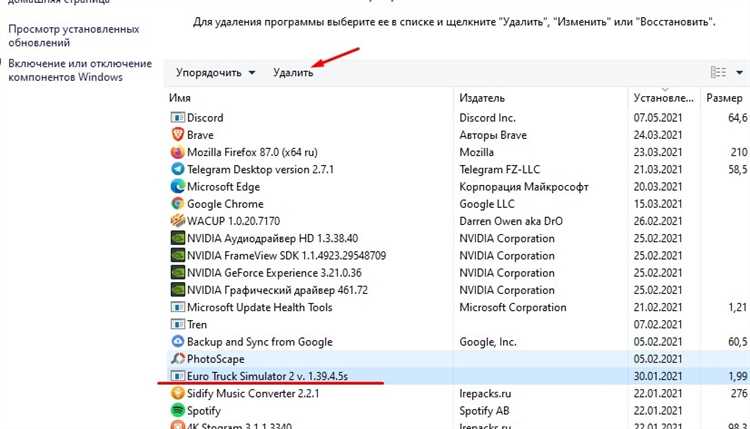Select the Google Chrome program name
Viewport: 750px width, 429px height.
[x=225, y=204]
